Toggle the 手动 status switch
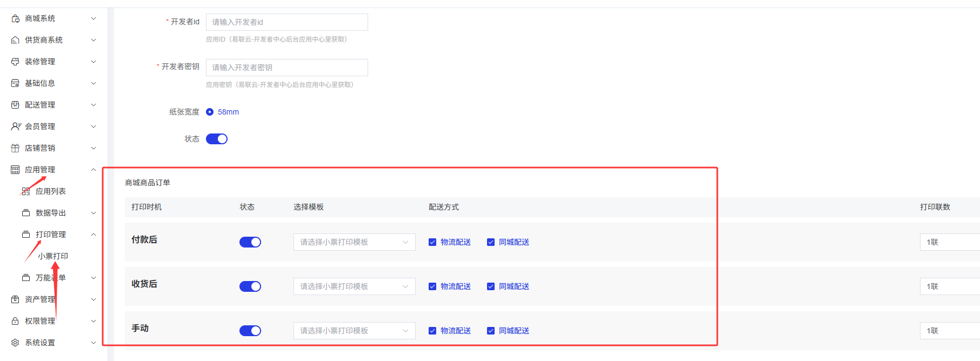This screenshot has width=980, height=361. coord(250,331)
